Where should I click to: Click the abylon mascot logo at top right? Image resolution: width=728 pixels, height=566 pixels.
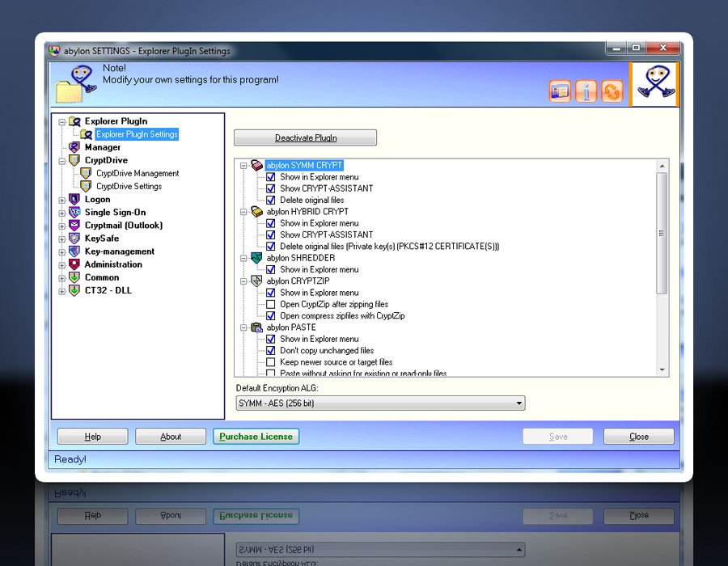(x=655, y=83)
